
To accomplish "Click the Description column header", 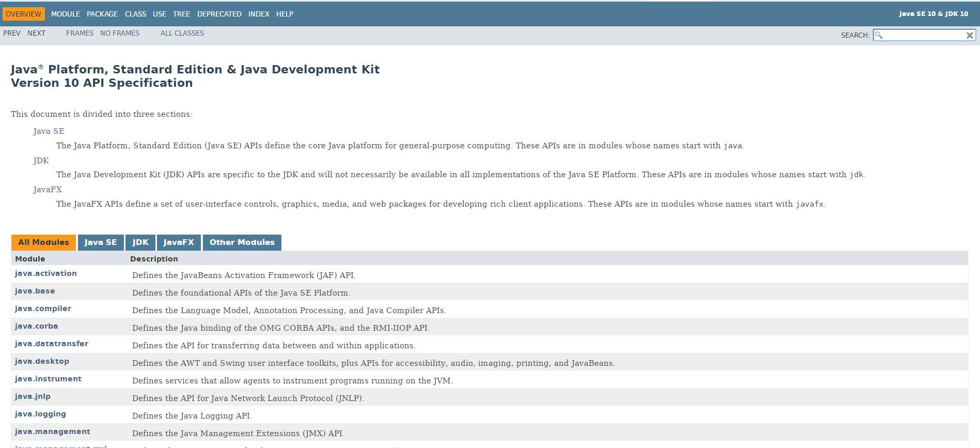I will (x=154, y=259).
